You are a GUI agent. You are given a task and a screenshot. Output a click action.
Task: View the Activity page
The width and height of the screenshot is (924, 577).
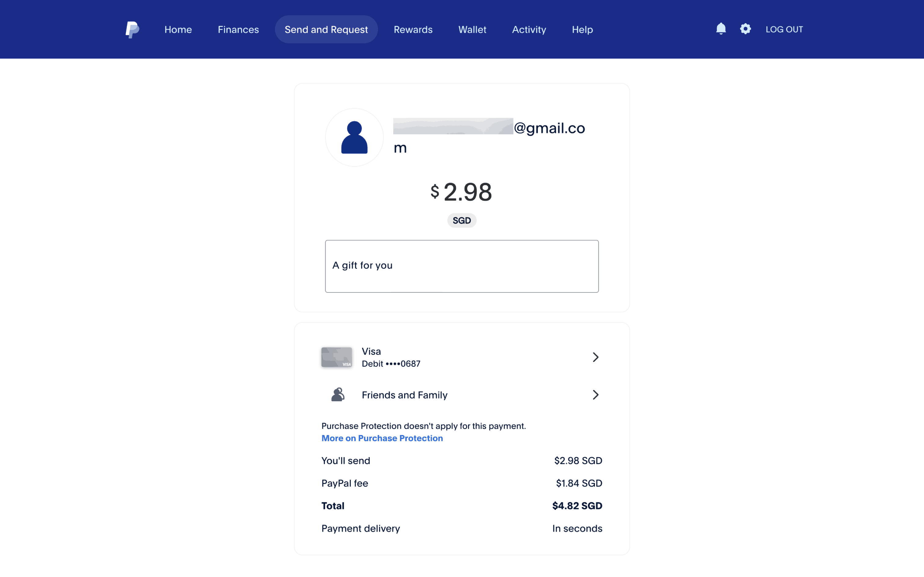[529, 29]
